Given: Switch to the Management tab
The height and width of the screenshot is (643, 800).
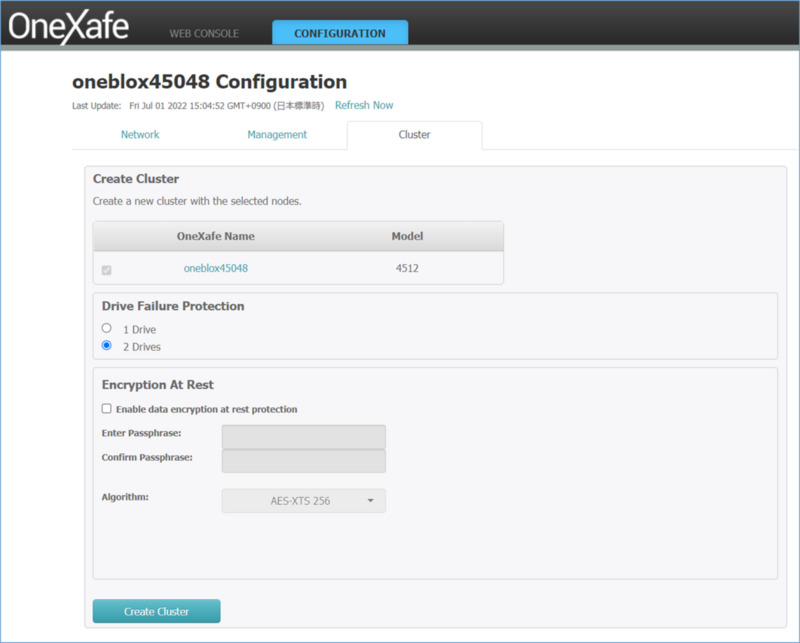Looking at the screenshot, I should click(277, 134).
